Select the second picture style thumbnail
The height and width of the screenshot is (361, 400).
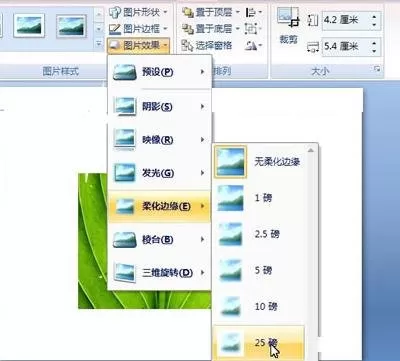71,25
